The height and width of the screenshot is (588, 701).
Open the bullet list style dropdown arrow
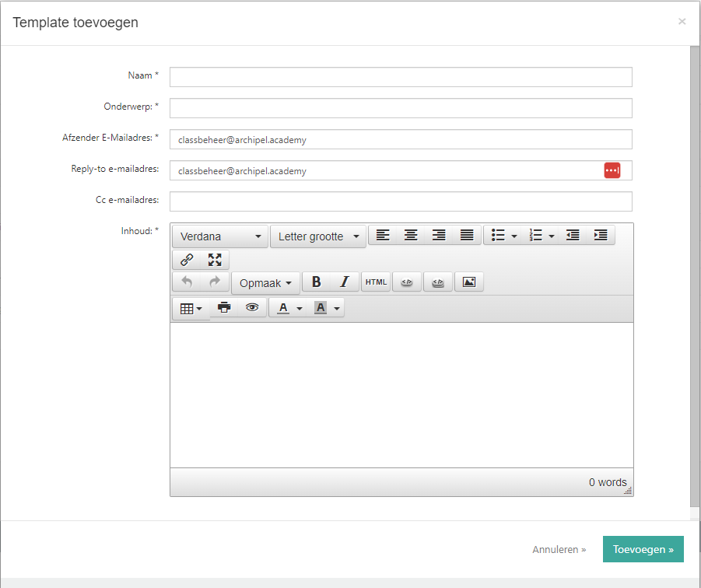(514, 236)
